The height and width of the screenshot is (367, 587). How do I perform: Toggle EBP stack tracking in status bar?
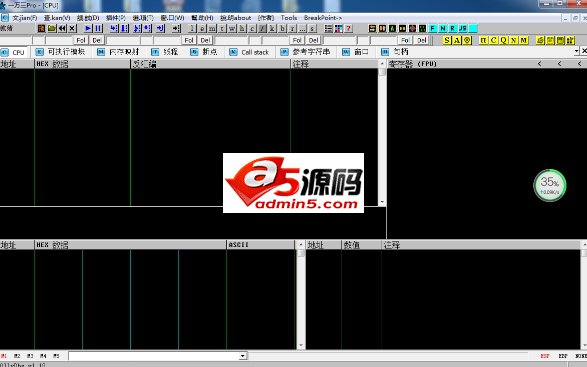[563, 356]
